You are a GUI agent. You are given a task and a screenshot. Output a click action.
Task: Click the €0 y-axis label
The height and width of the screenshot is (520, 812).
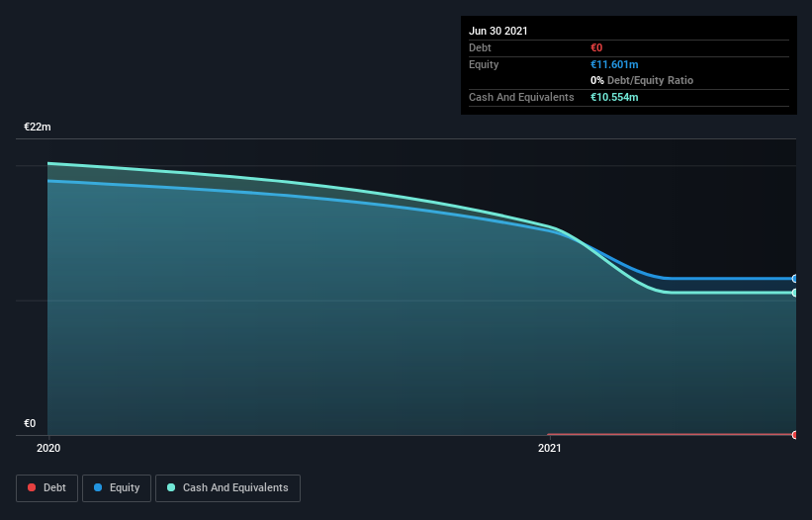(30, 423)
